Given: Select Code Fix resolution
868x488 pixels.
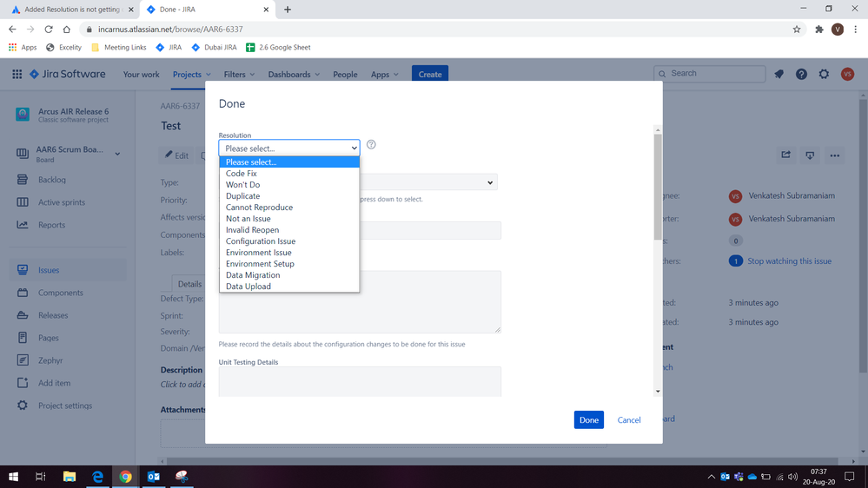Looking at the screenshot, I should coord(289,173).
